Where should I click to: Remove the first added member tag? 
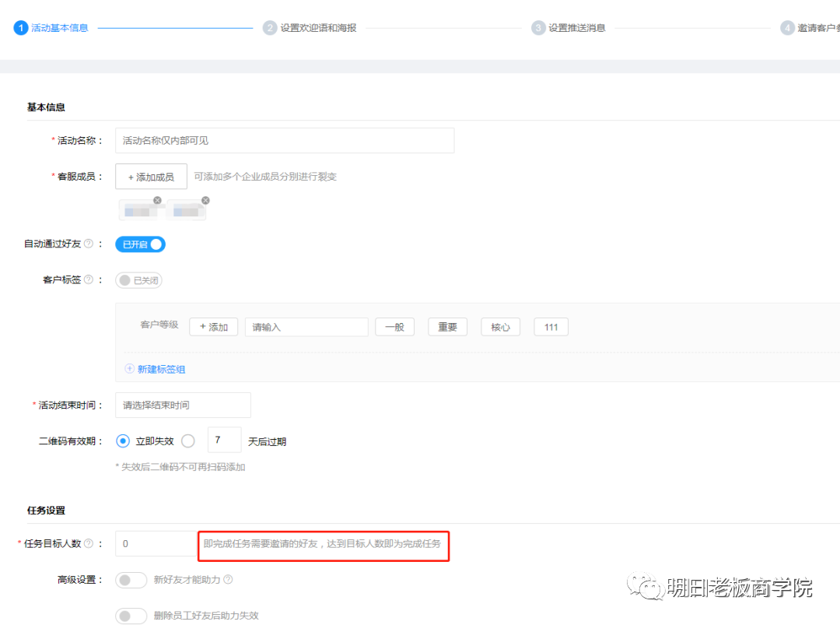(157, 200)
